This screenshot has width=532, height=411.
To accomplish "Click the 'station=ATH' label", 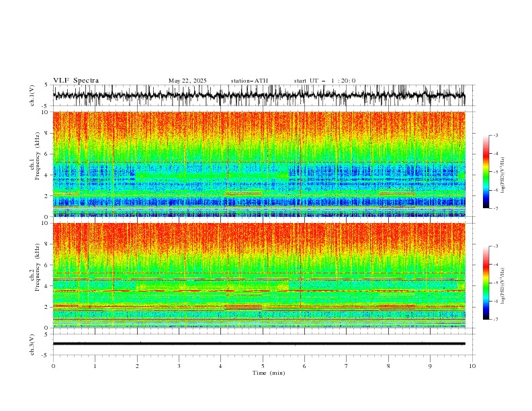I will coord(249,81).
